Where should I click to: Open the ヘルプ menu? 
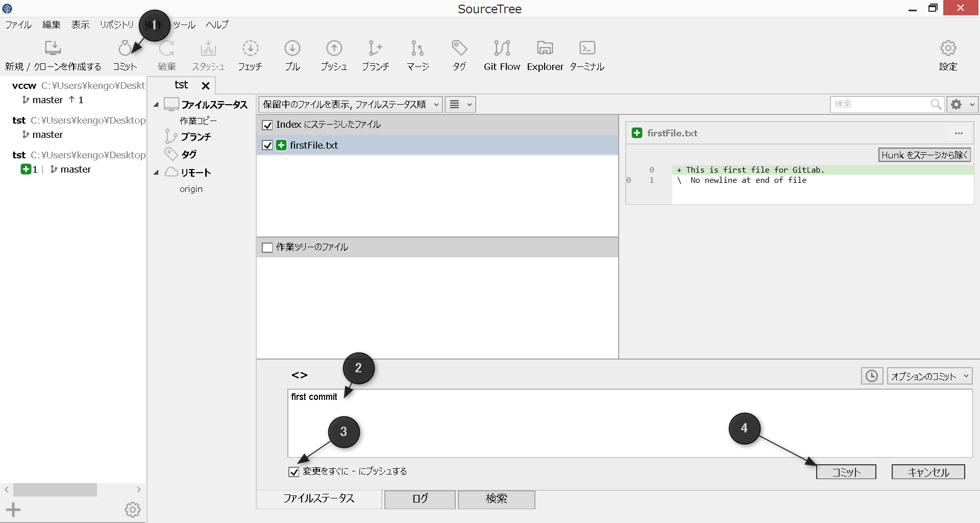[x=217, y=25]
